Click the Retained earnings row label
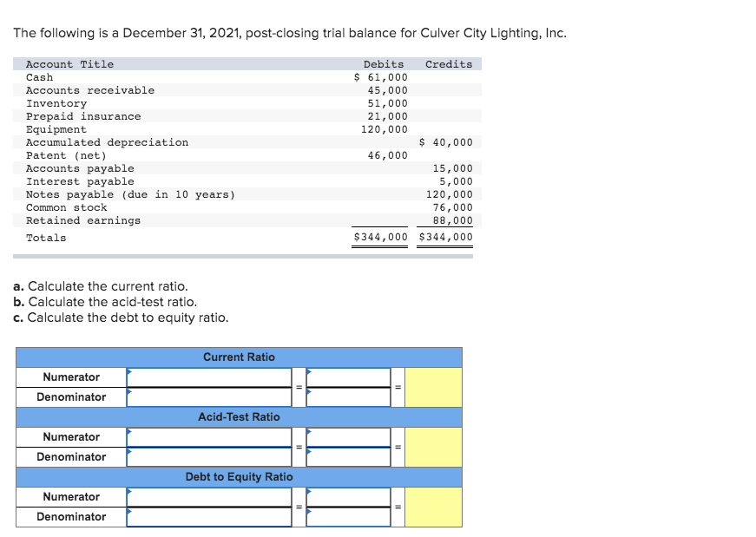The height and width of the screenshot is (537, 756). (83, 220)
